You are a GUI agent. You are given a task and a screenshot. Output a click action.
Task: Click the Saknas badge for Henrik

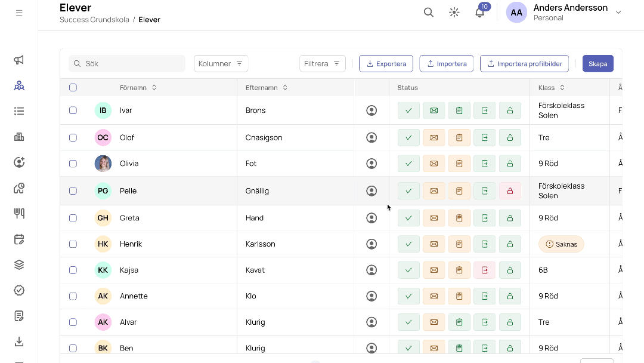click(x=561, y=244)
